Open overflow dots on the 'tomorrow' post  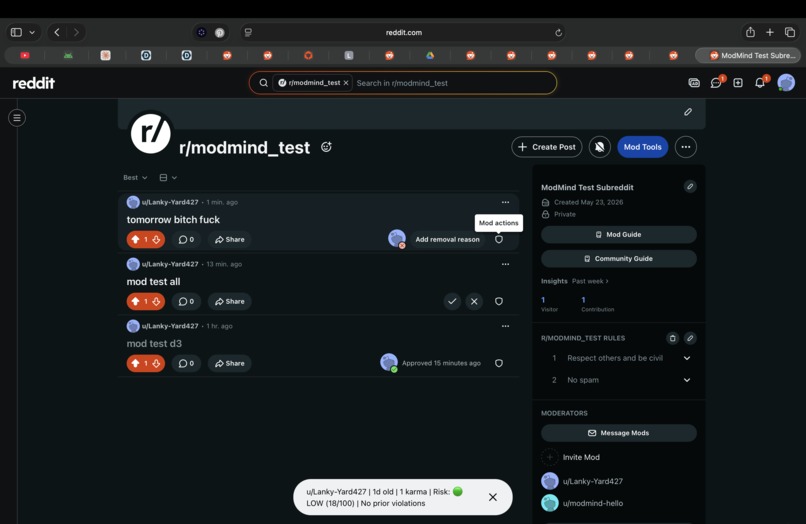505,202
